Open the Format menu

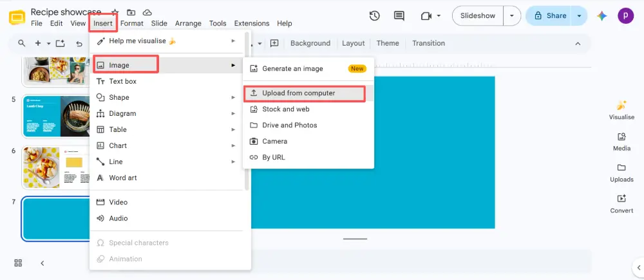point(132,23)
